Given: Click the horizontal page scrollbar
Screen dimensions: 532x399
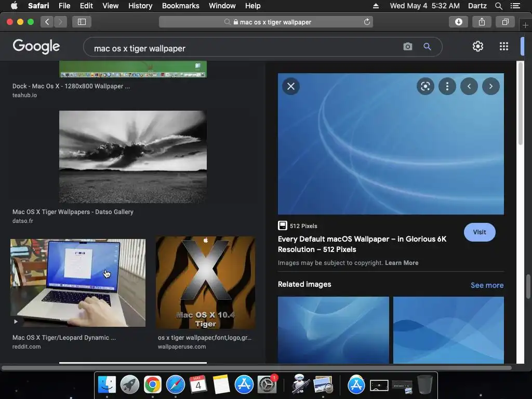Looking at the screenshot, I should coord(256,367).
